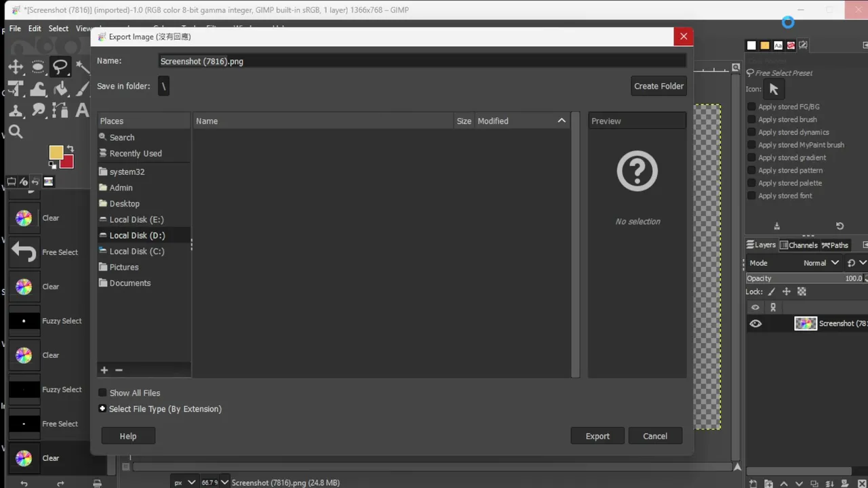Viewport: 868px width, 488px height.
Task: Enable Apply stored MyPaint brush checkbox
Action: [x=751, y=145]
